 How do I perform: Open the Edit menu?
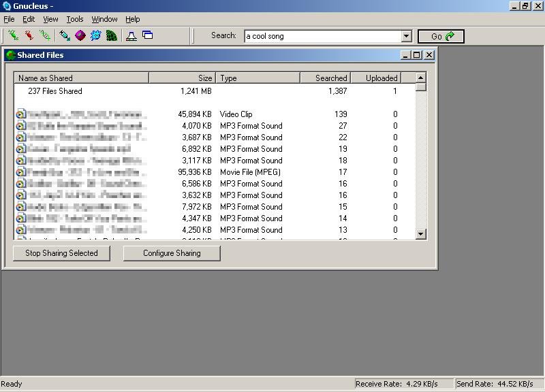click(29, 19)
